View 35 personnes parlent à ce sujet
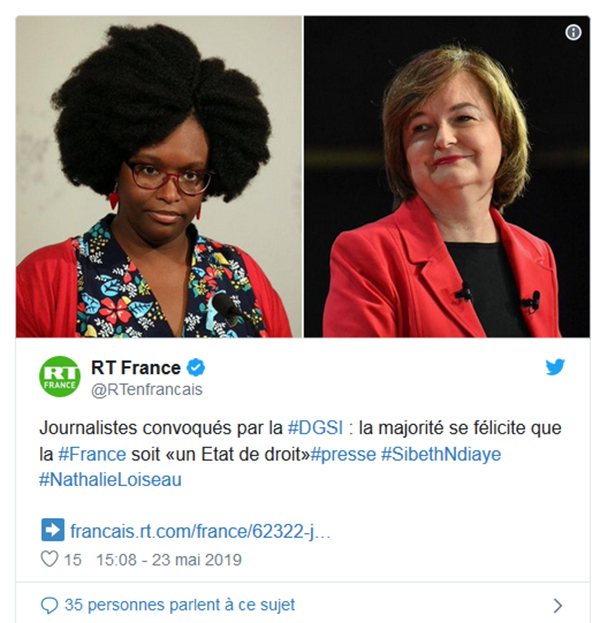 pos(180,605)
